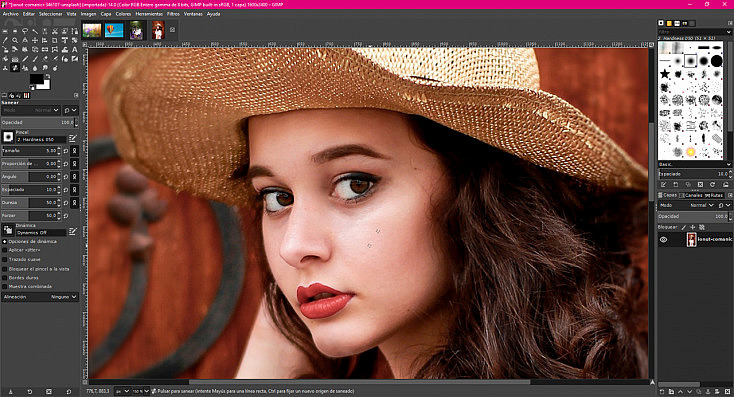The image size is (734, 397).
Task: Adjust the tool Opacidad slider
Action: tap(37, 122)
